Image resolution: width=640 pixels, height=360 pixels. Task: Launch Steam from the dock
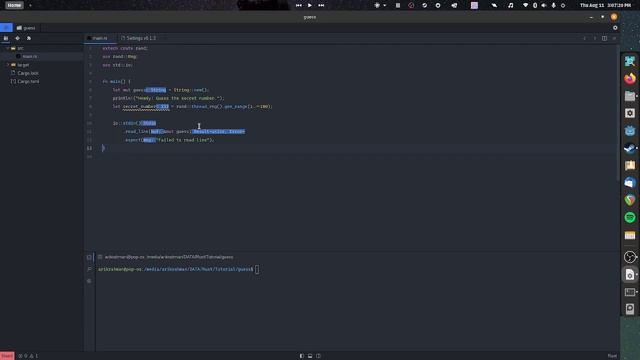click(x=630, y=148)
